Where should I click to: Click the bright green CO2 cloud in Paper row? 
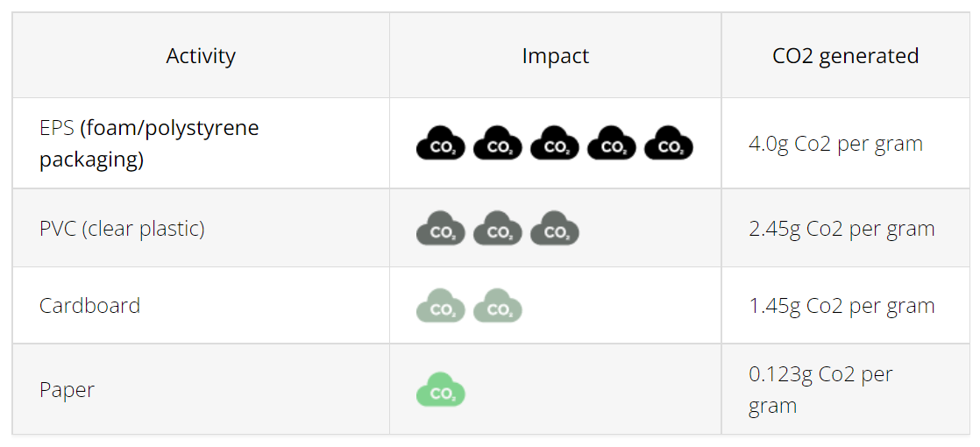point(441,389)
